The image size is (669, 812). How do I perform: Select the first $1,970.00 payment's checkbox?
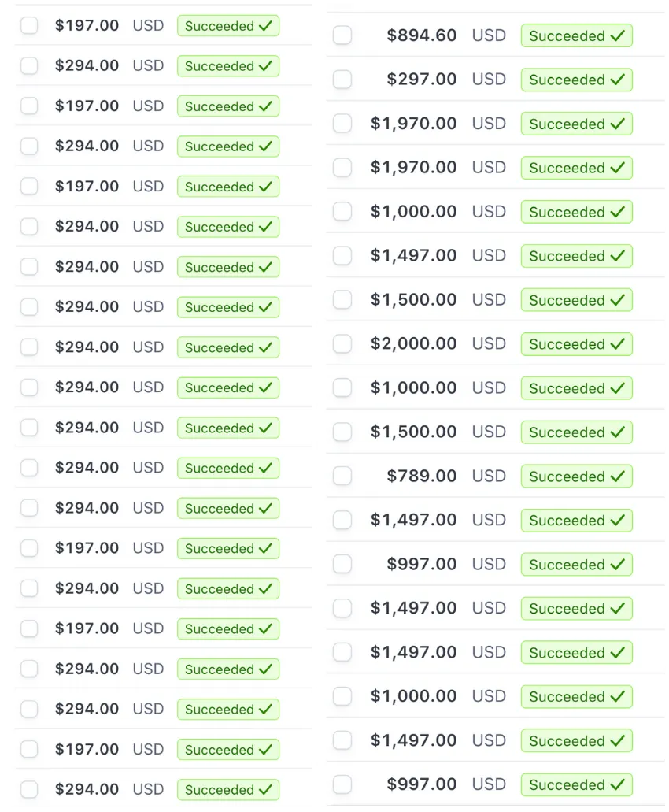[x=342, y=124]
